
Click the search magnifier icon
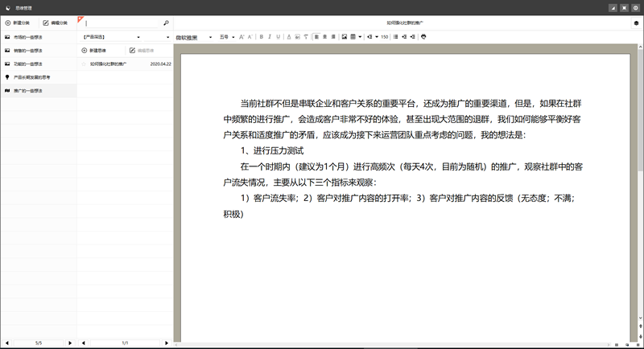[x=166, y=23]
